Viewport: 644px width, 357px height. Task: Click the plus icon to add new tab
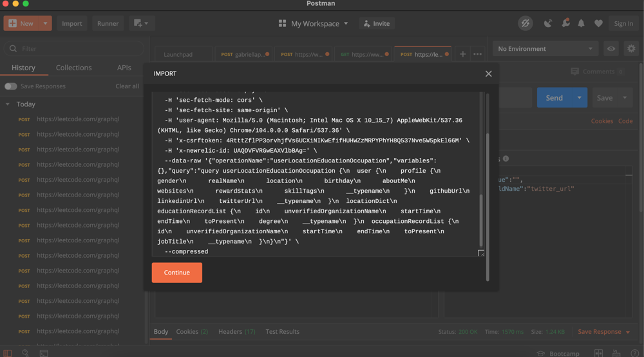[x=462, y=54]
